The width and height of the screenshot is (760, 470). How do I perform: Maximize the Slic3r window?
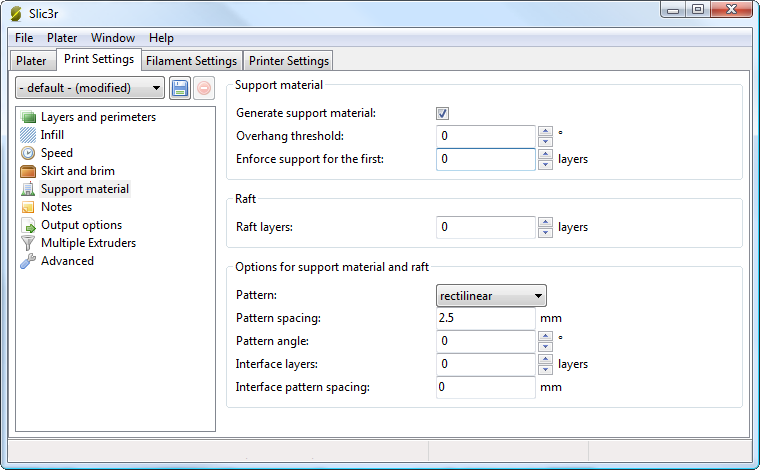point(697,10)
